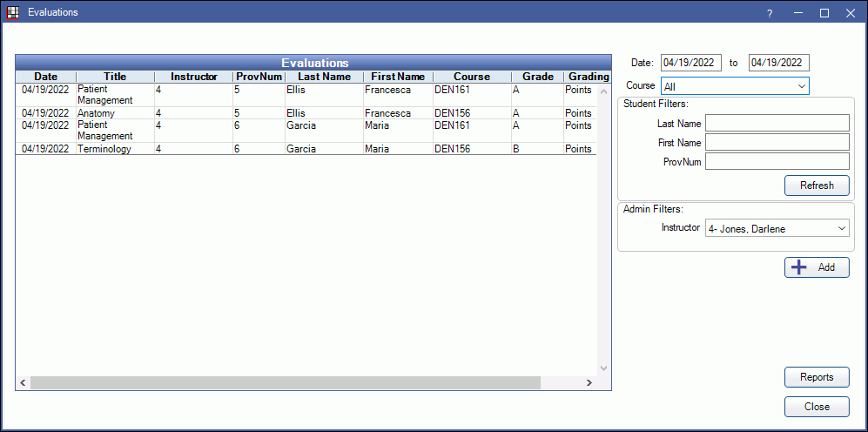This screenshot has width=868, height=432.
Task: Sort by the Grade column header
Action: 537,77
